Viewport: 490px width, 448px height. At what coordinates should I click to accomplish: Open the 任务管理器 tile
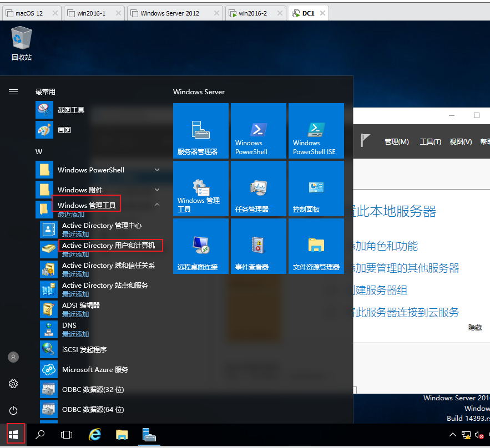click(259, 189)
